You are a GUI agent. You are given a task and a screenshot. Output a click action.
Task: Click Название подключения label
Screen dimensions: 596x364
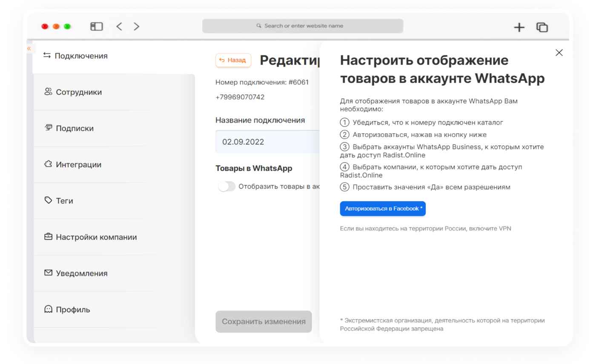click(x=260, y=120)
